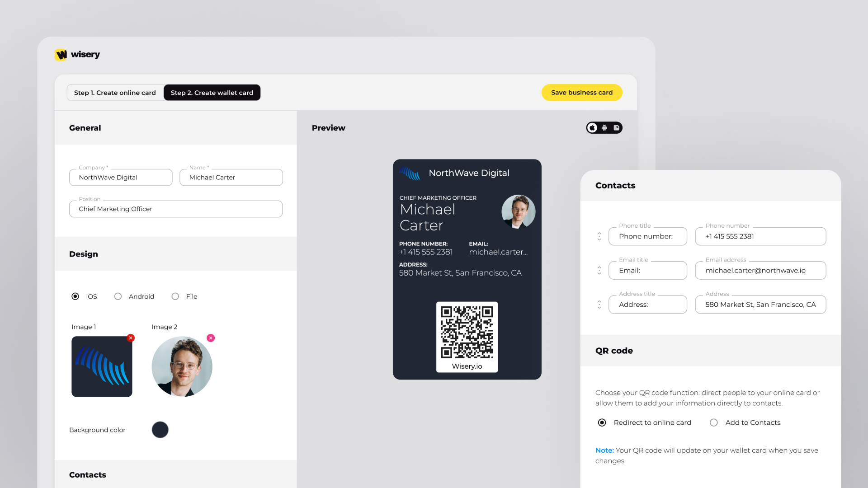This screenshot has height=488, width=868.
Task: Click the Wisery.io link under the QR code
Action: 467,366
